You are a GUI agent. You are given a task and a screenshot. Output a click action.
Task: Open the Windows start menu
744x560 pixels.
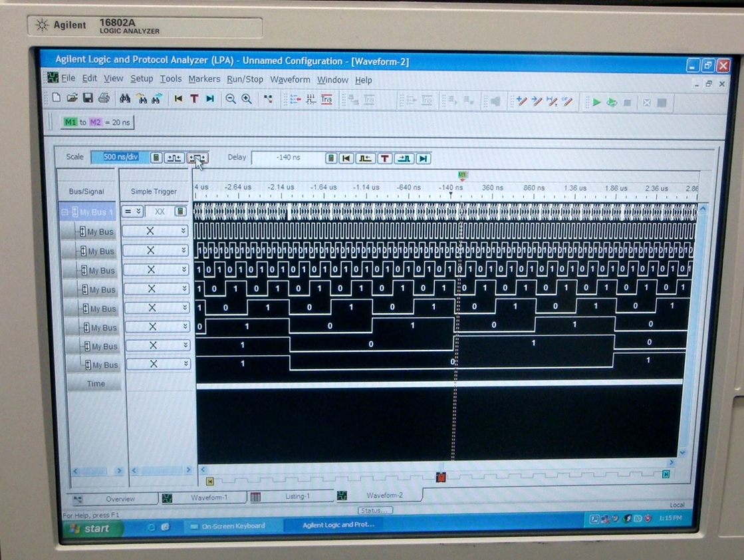(x=92, y=528)
